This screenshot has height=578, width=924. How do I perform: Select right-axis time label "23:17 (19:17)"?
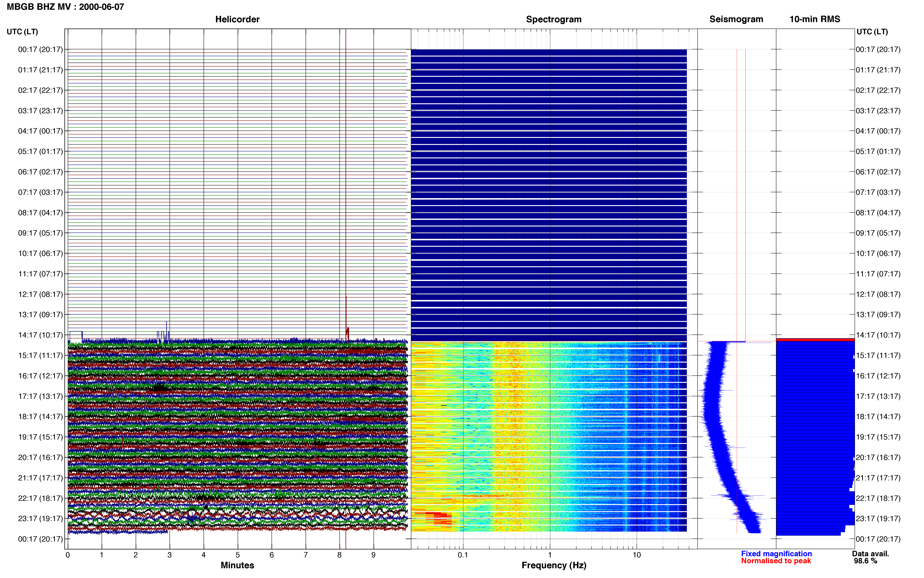pos(878,519)
